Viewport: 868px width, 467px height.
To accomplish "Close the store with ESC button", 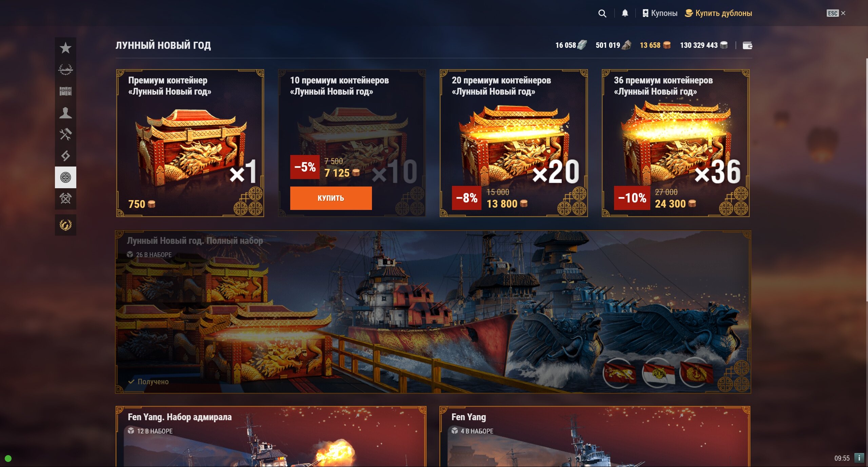I will pyautogui.click(x=836, y=13).
